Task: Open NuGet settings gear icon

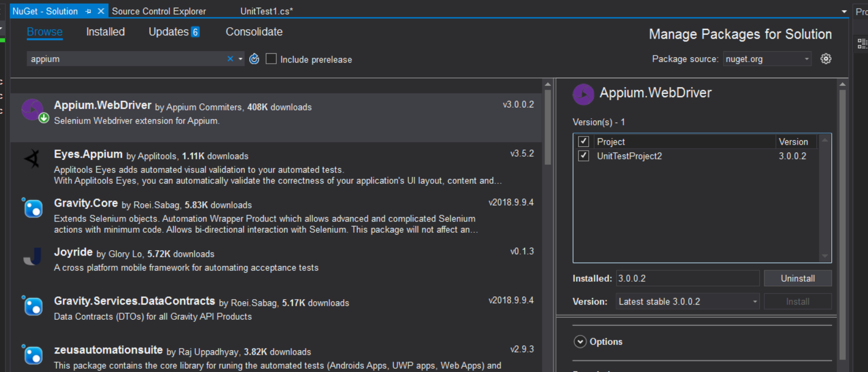Action: pos(826,59)
